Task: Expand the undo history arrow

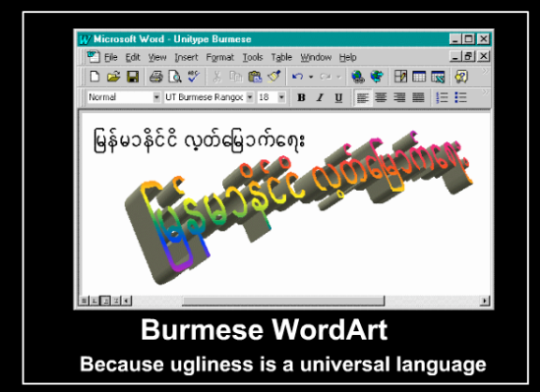Action: [x=311, y=77]
